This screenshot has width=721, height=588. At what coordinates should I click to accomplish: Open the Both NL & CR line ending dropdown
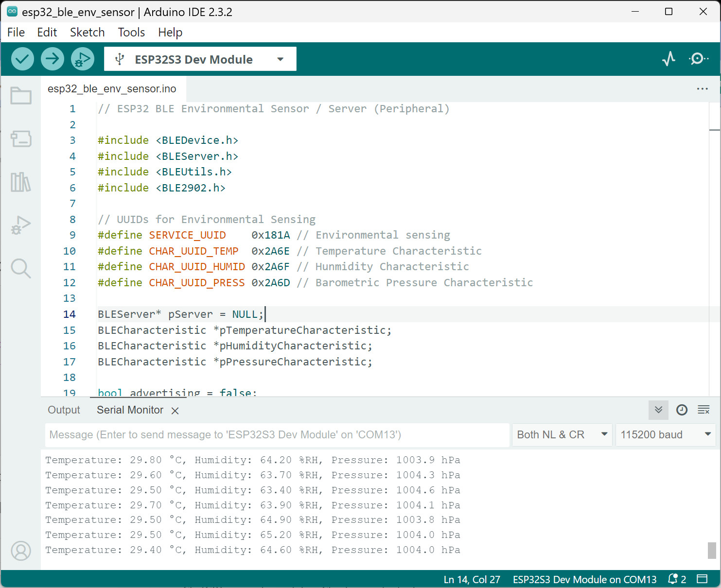click(x=562, y=435)
